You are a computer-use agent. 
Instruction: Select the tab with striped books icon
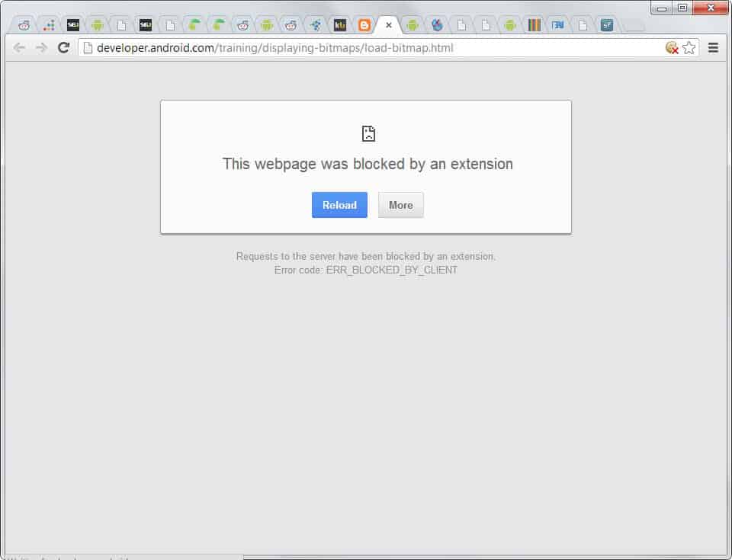click(535, 25)
